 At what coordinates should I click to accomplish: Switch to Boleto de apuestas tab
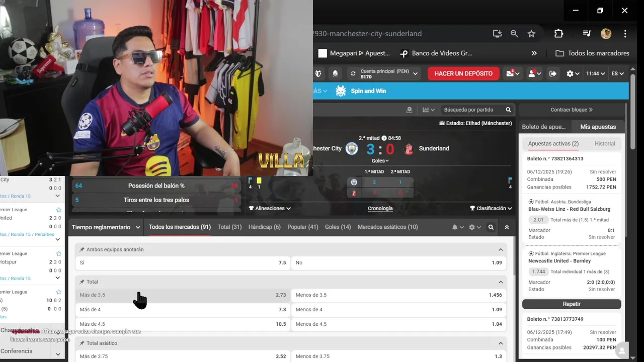tap(543, 127)
